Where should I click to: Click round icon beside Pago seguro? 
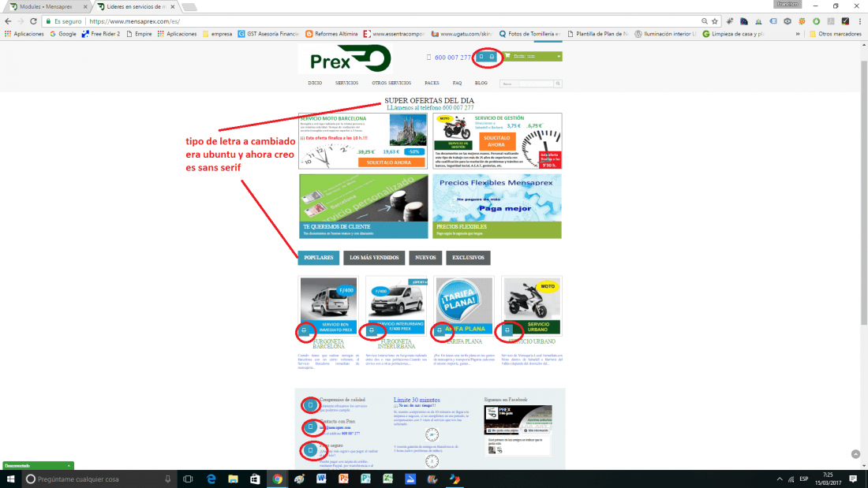(x=311, y=450)
